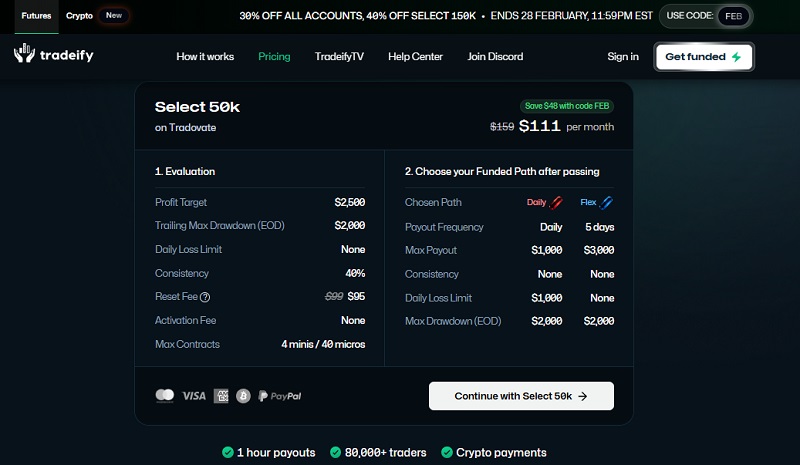Click the Activation Fee label

point(185,321)
